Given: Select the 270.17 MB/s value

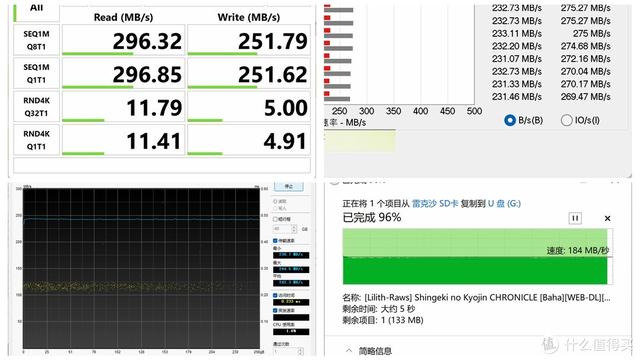Looking at the screenshot, I should coord(586,84).
